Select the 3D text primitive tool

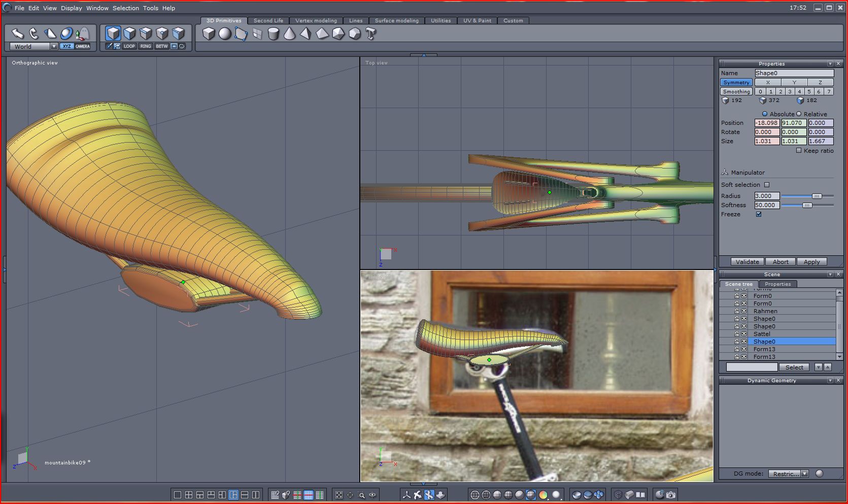(370, 34)
